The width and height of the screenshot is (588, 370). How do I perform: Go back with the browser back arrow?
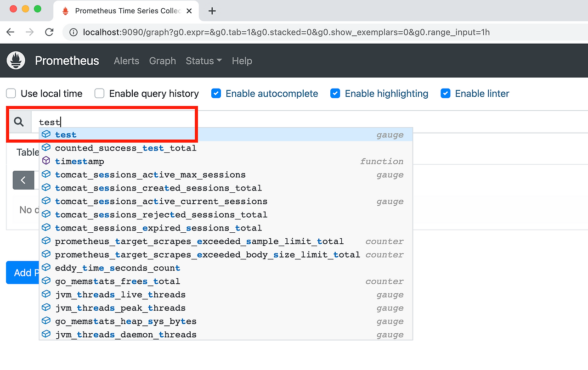[11, 32]
